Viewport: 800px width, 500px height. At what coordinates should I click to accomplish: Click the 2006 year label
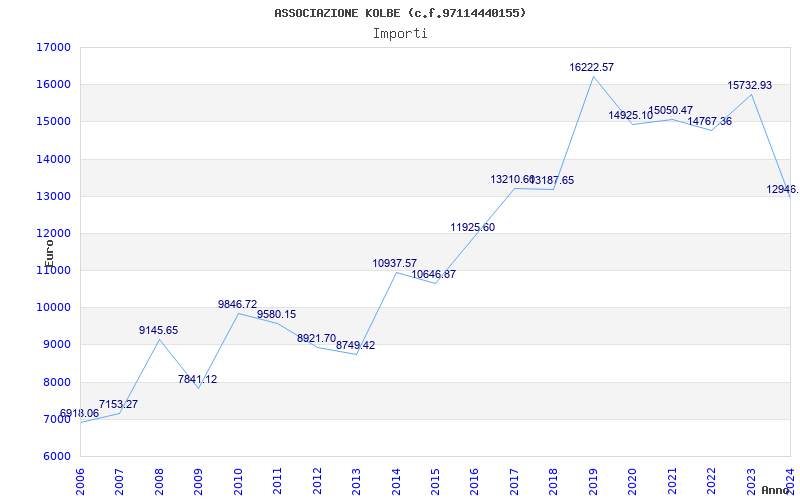80,482
